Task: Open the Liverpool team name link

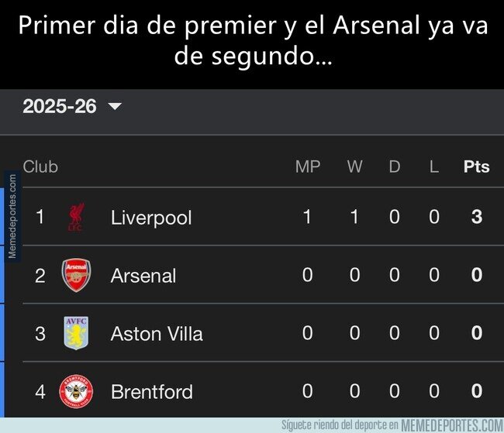Action: (x=151, y=218)
